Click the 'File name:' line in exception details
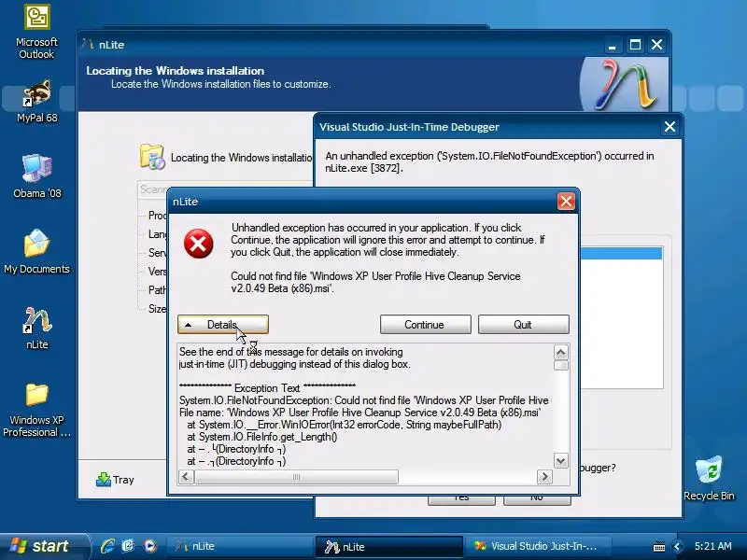Viewport: 747px width, 560px height. (x=359, y=413)
